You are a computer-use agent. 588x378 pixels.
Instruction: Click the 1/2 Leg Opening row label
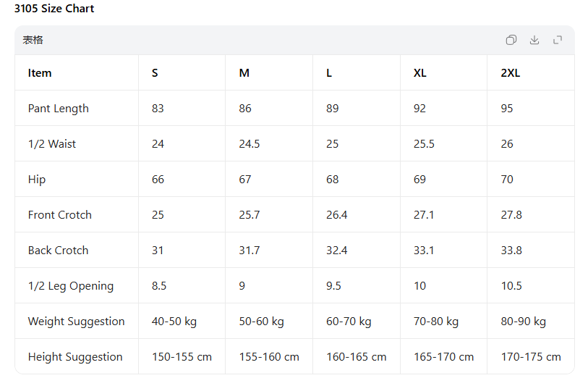pyautogui.click(x=71, y=286)
